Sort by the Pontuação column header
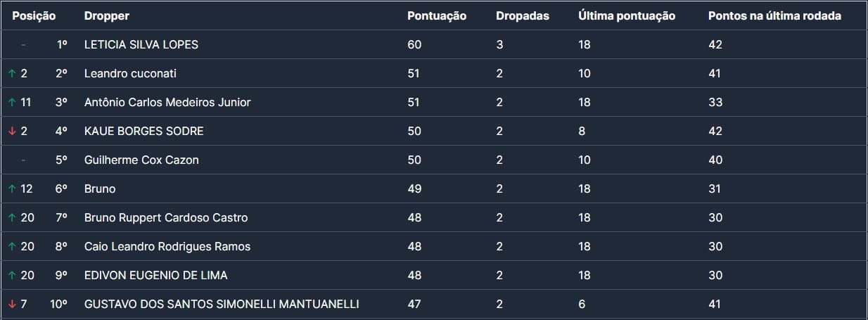Image resolution: width=868 pixels, height=320 pixels. click(x=437, y=16)
